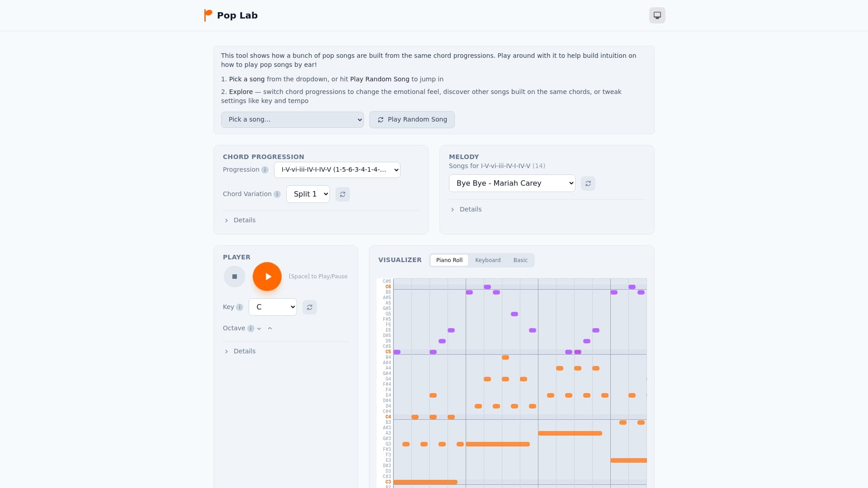Click the Octave info icon

point(251,328)
